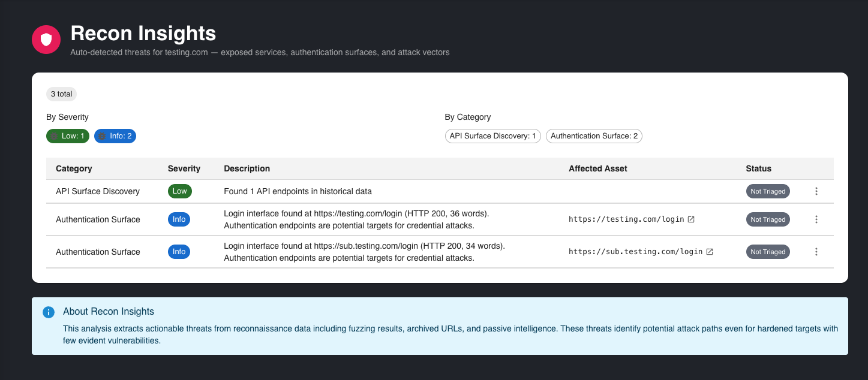Open Not Triaged status for testing.com/login row
868x380 pixels.
pos(768,219)
